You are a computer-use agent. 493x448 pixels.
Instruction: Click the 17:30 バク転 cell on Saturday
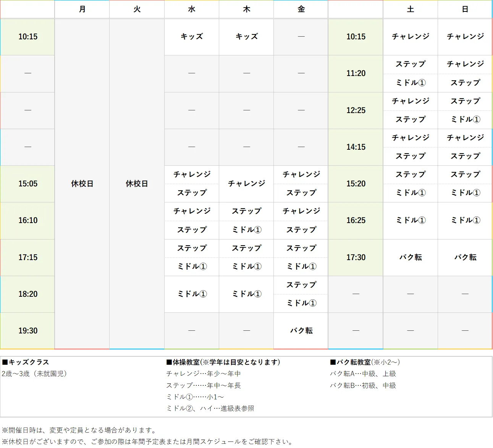click(x=410, y=257)
